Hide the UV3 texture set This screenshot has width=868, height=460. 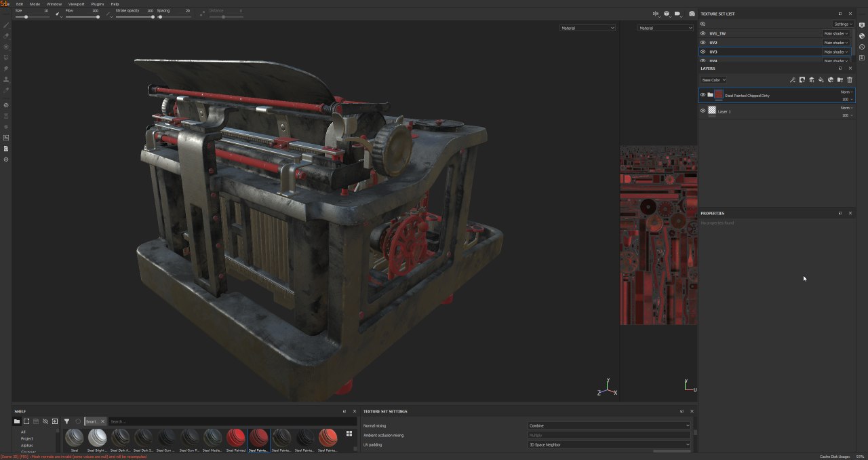point(703,52)
